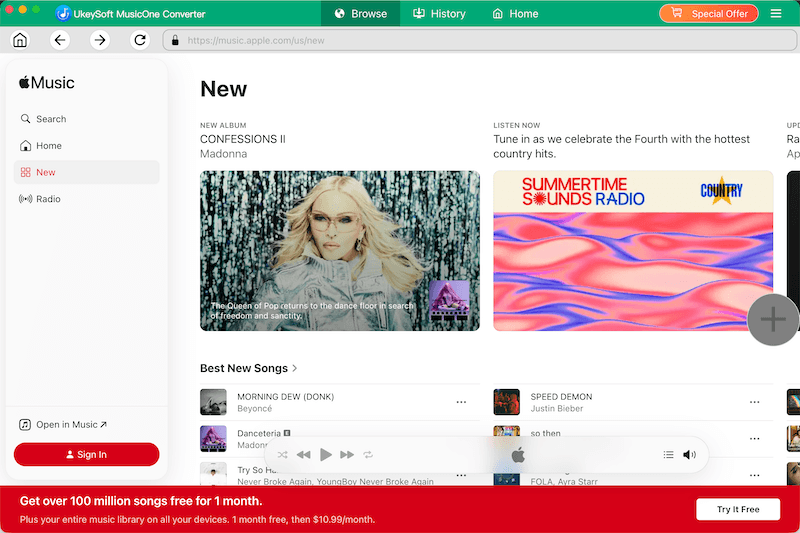Toggle repeat in the player bar

(368, 454)
